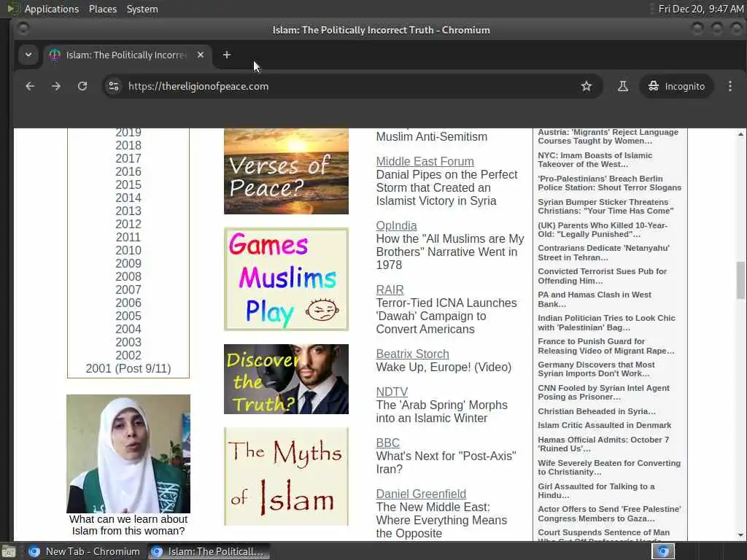Image resolution: width=747 pixels, height=560 pixels.
Task: Open the Applications menu
Action: [x=52, y=9]
